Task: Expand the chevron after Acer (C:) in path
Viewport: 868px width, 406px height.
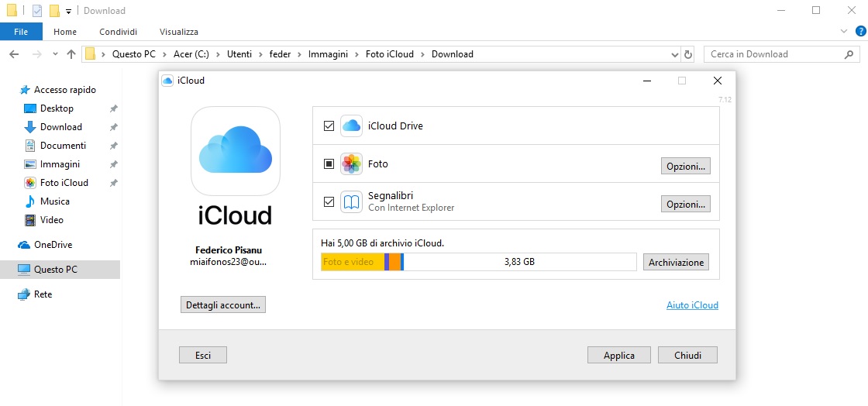Action: coord(218,54)
